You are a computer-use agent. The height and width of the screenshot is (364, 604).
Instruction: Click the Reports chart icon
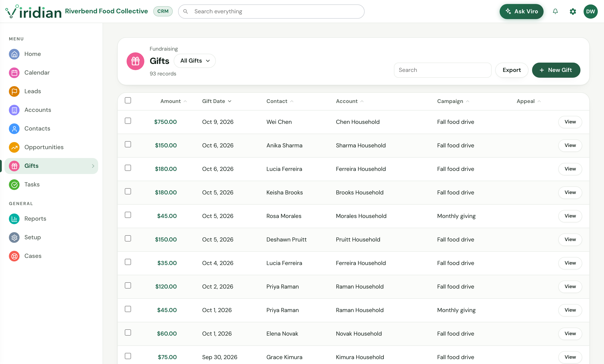click(14, 219)
